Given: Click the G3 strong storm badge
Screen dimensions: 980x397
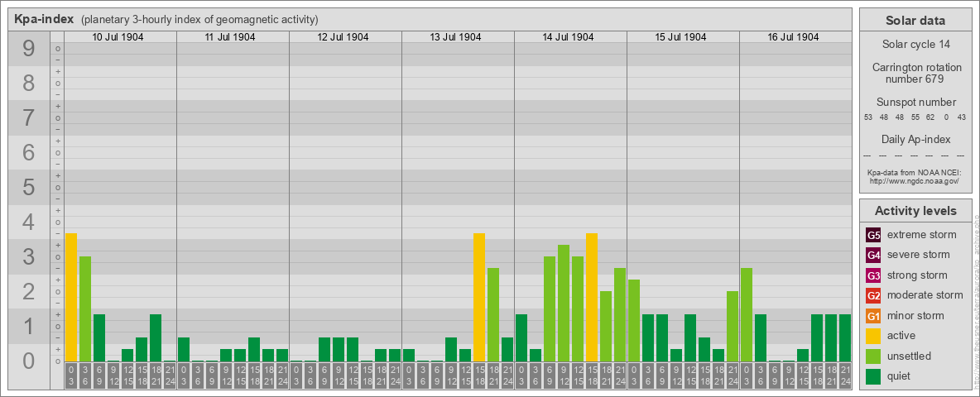Looking at the screenshot, I should (873, 275).
